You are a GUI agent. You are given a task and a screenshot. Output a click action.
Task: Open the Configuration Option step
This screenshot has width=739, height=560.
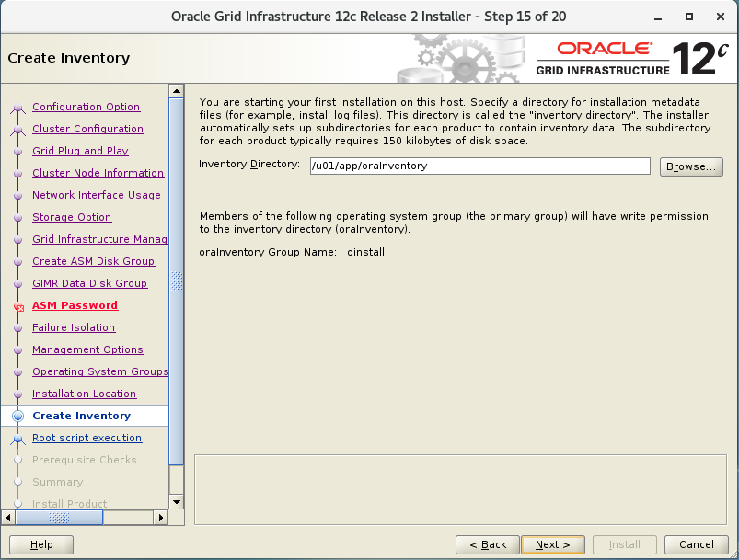(86, 107)
